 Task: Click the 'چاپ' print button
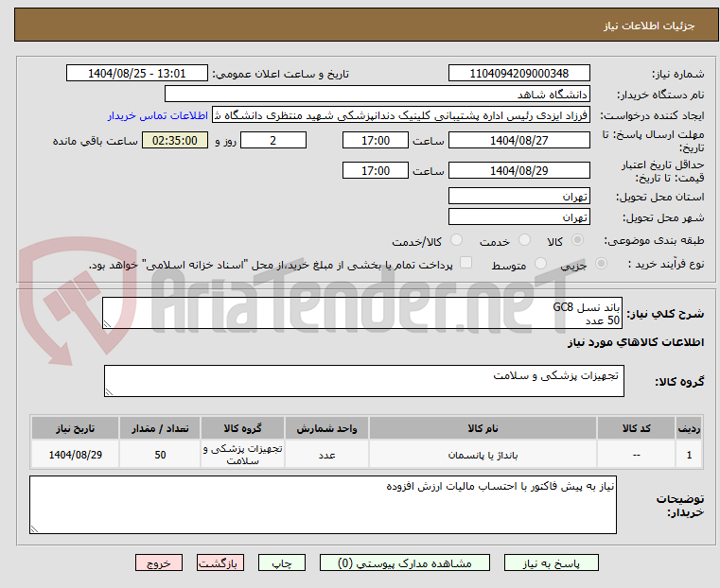(x=282, y=562)
